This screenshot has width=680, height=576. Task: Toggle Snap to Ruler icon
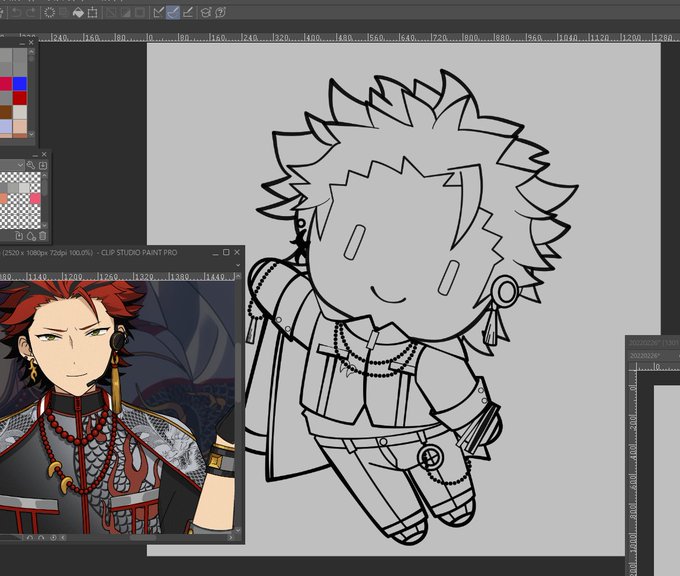[x=159, y=13]
